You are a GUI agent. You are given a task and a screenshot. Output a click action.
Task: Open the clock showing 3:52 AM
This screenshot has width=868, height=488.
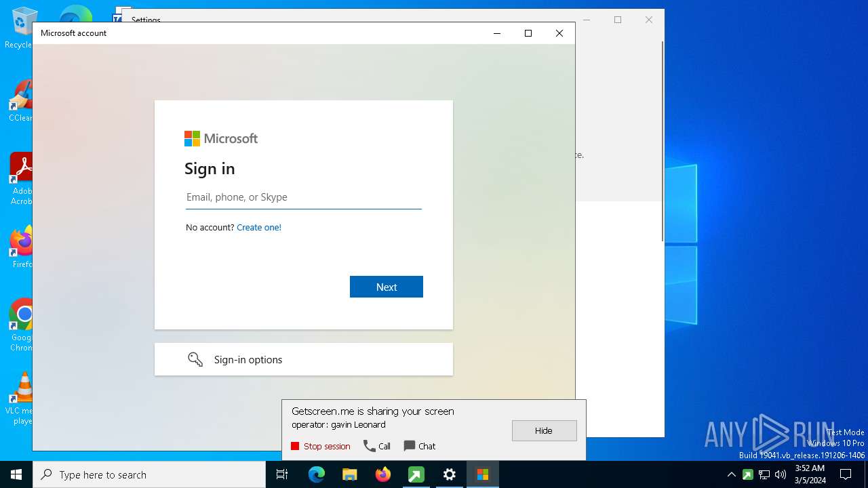click(809, 474)
